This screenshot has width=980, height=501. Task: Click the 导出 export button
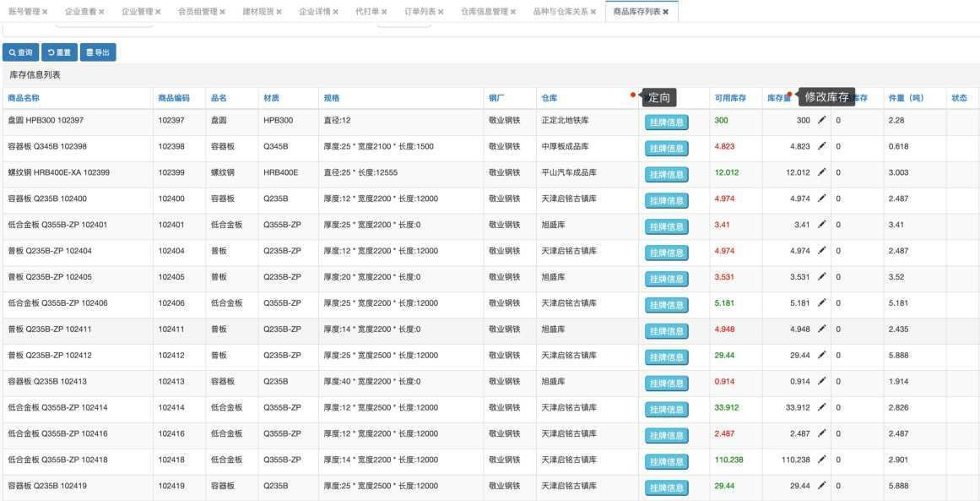98,52
